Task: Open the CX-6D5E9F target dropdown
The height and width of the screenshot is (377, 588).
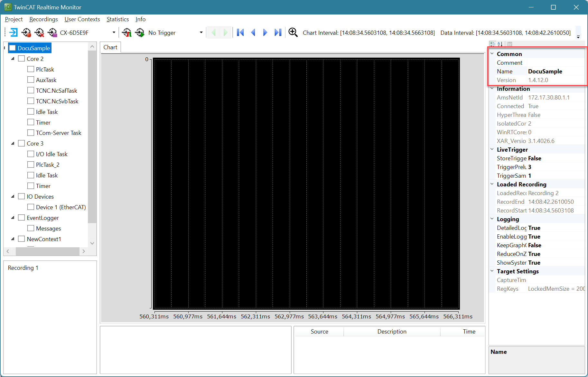Action: coord(114,33)
